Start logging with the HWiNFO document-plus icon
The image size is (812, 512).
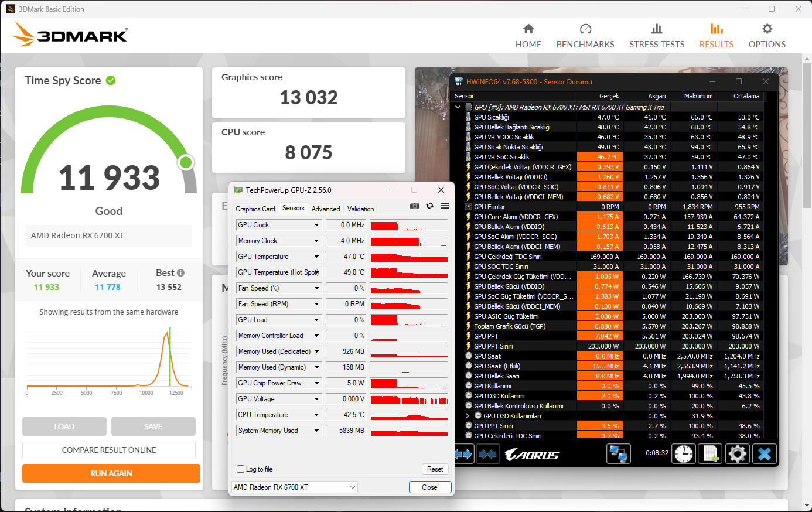pyautogui.click(x=711, y=453)
